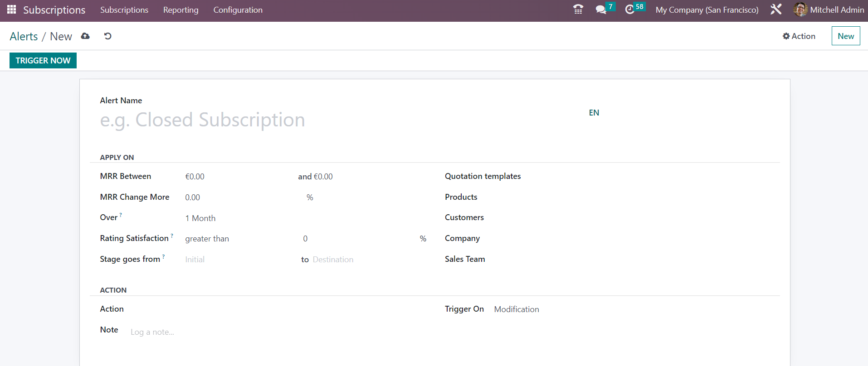This screenshot has height=366, width=868.
Task: Open the developer tools wrench icon
Action: (776, 10)
